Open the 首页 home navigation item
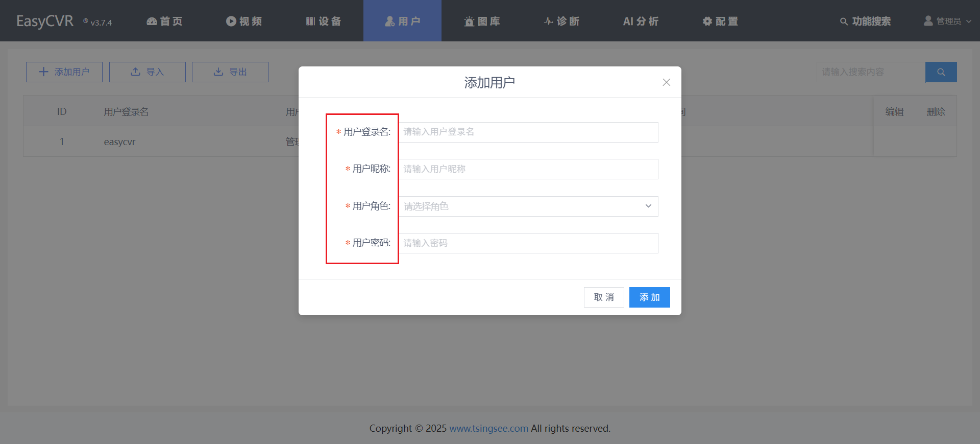Image resolution: width=980 pixels, height=444 pixels. [x=164, y=21]
